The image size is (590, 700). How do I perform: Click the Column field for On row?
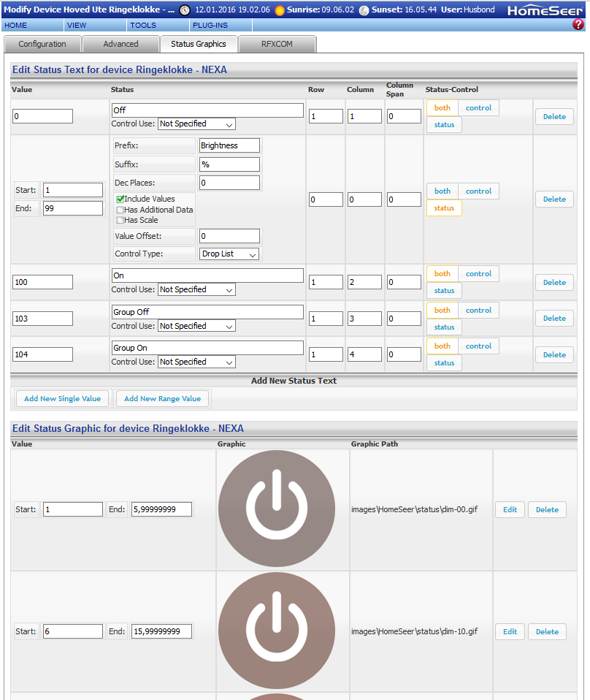pos(364,282)
